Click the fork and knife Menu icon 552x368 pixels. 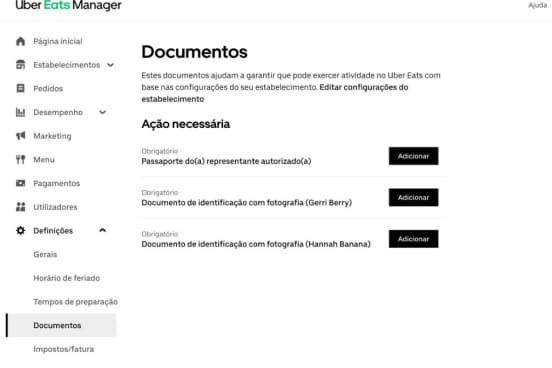[x=20, y=160]
